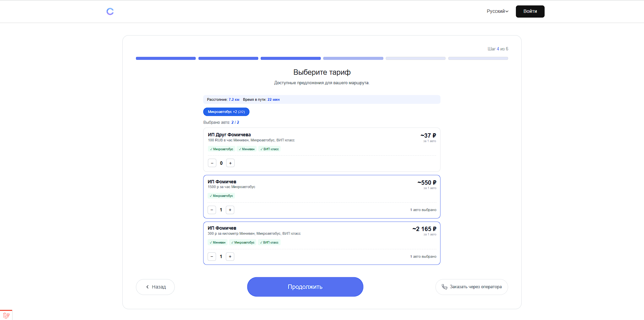This screenshot has height=320, width=644.
Task: Select the ИП Друг Фомичева tariff title
Action: [229, 135]
